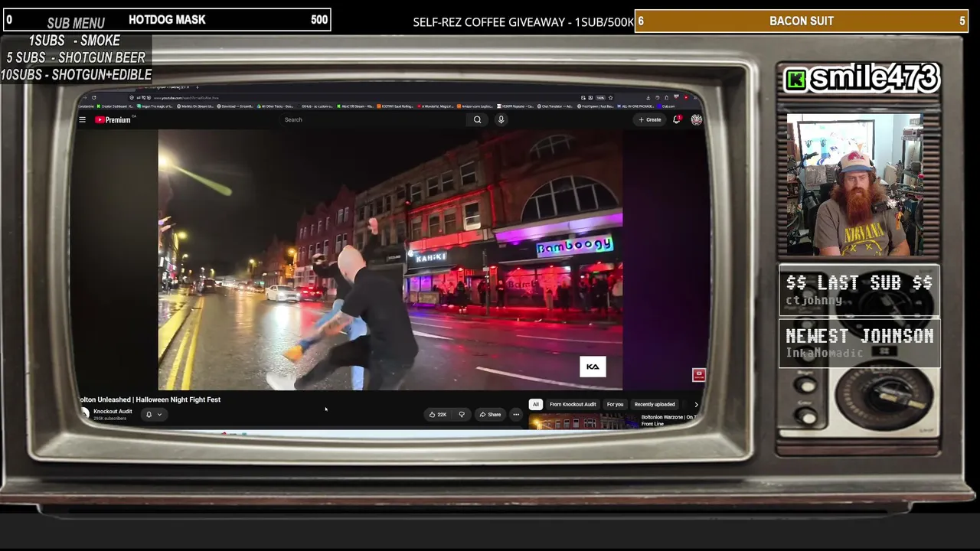The height and width of the screenshot is (551, 980).
Task: Open the Boltonion Warzone suggested video thumbnail
Action: tap(583, 421)
